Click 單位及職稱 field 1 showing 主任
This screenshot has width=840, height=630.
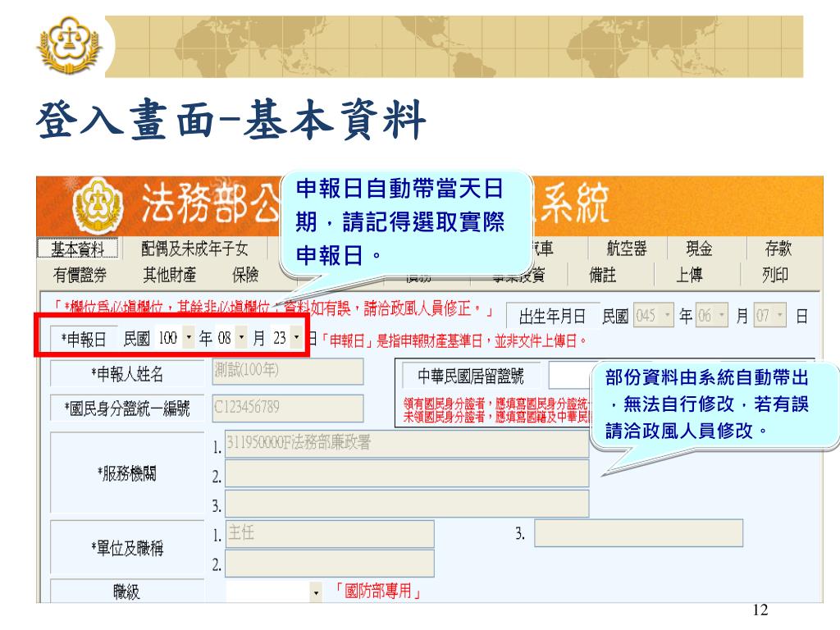coord(330,533)
